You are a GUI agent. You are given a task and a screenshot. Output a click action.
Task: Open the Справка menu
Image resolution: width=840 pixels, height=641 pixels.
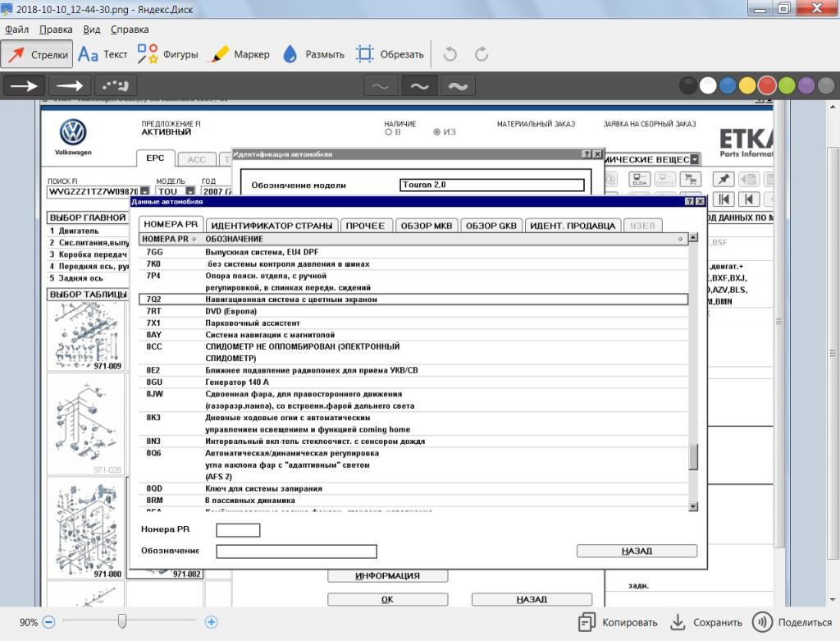130,30
